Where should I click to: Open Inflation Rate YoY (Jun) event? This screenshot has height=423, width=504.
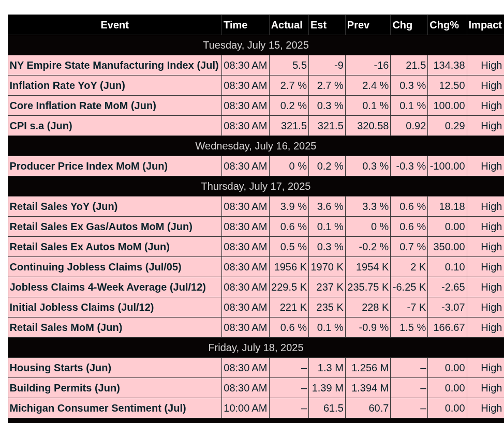67,85
